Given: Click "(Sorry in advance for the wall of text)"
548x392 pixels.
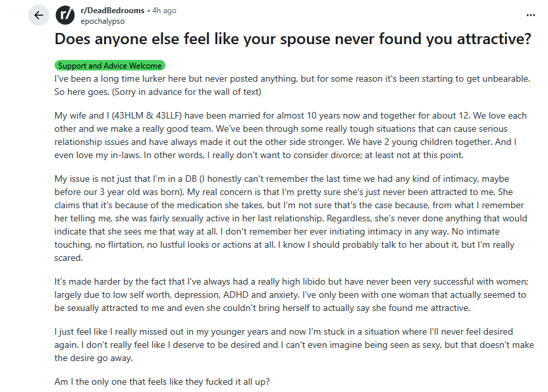Looking at the screenshot, I should point(177,92).
